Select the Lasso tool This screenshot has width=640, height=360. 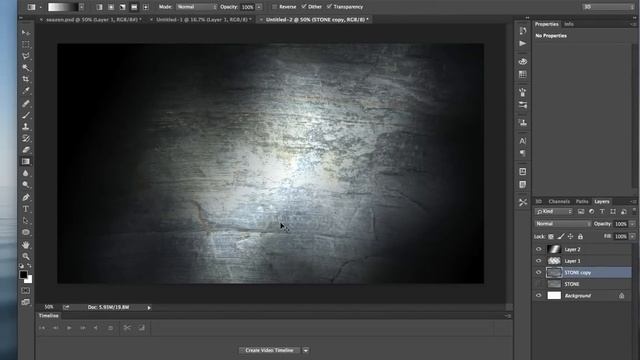(x=26, y=56)
